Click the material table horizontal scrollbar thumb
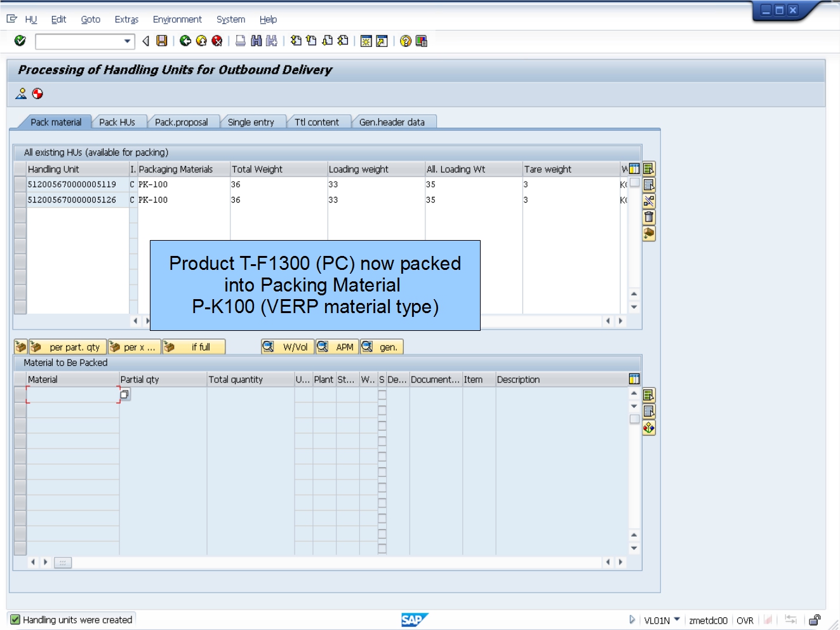This screenshot has height=630, width=840. tap(63, 563)
